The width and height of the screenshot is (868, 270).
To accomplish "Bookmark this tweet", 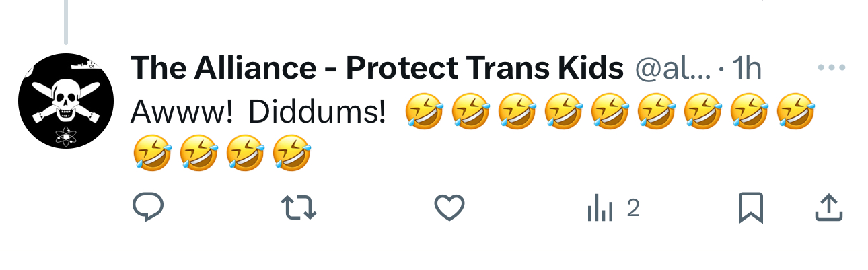I will tap(750, 207).
